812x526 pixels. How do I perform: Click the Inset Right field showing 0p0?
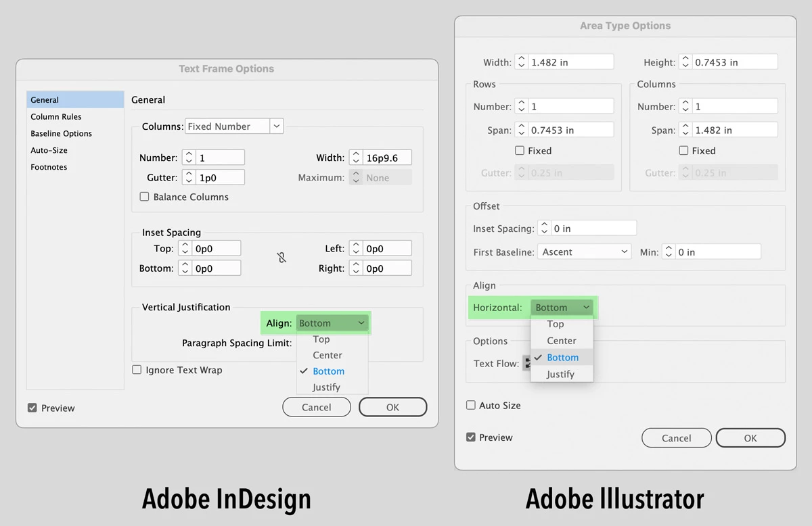point(387,268)
